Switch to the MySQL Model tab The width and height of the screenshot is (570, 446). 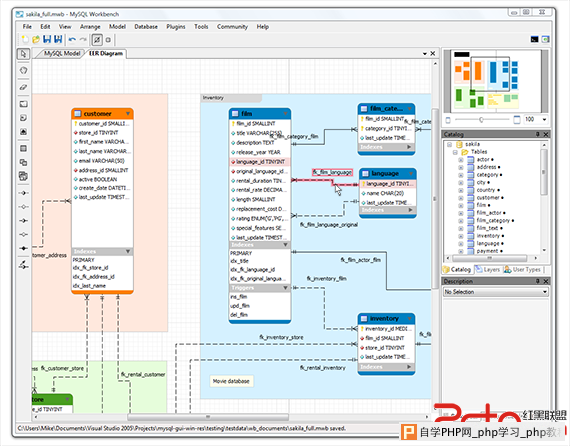tap(62, 53)
